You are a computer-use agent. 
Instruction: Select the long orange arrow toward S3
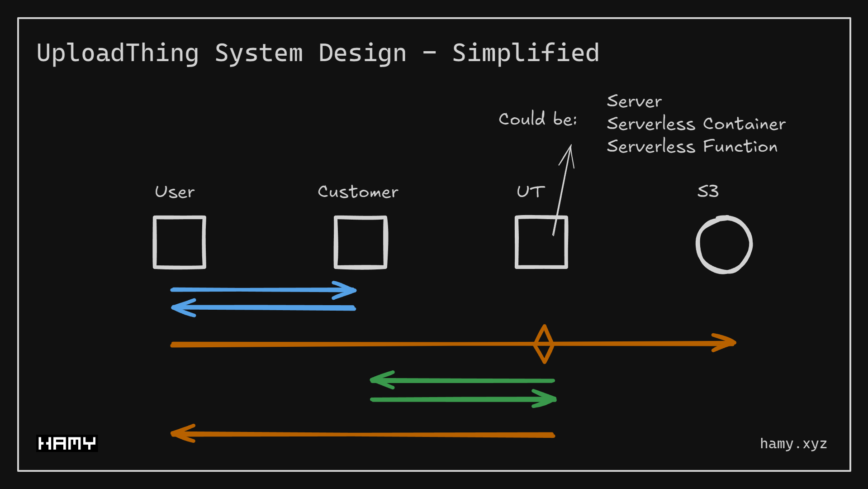407,344
